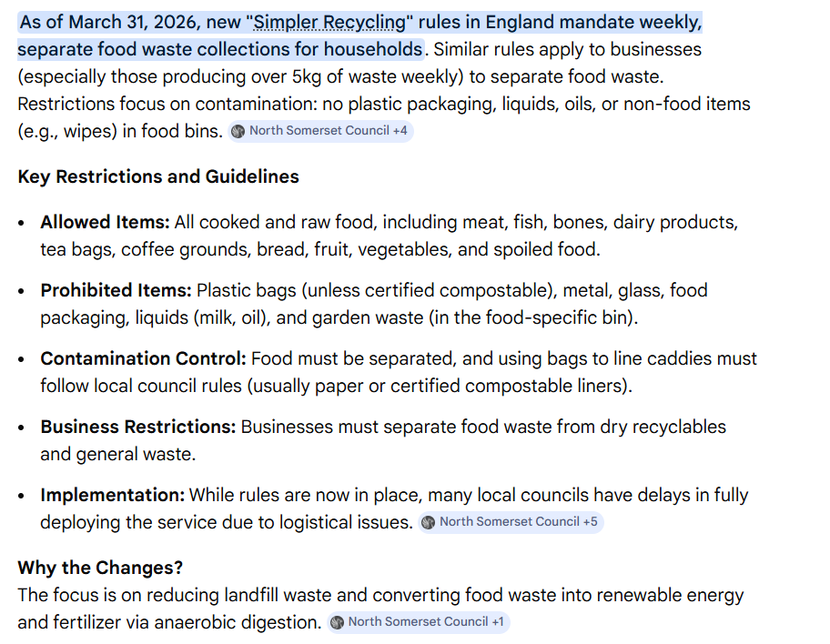This screenshot has width=830, height=644.
Task: Click the "Key Restrictions and Guidelines" heading
Action: tap(158, 176)
